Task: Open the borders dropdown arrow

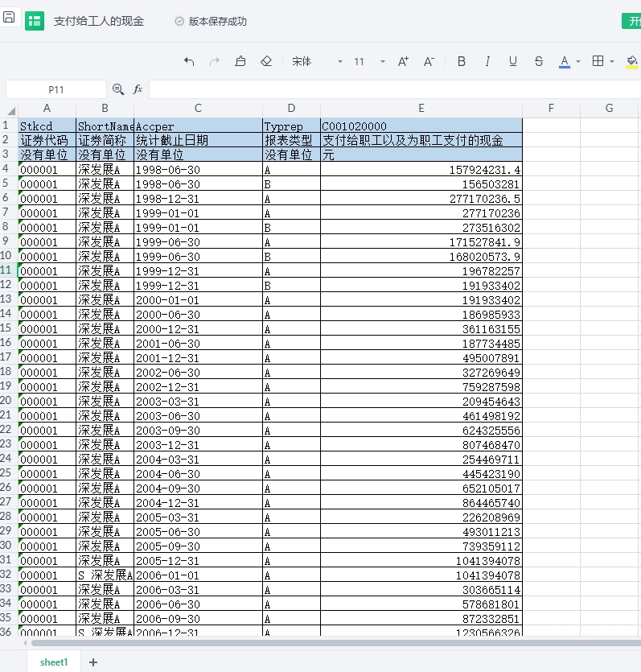Action: point(612,62)
